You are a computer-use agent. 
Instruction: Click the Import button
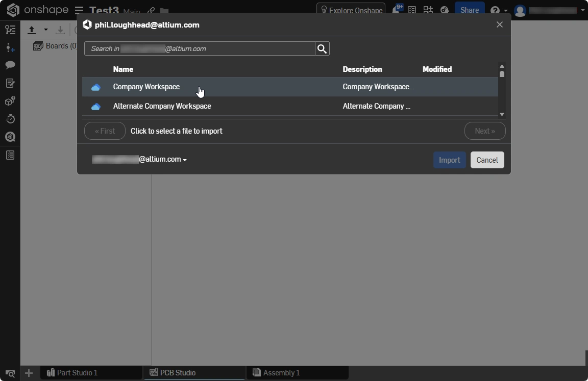[450, 160]
